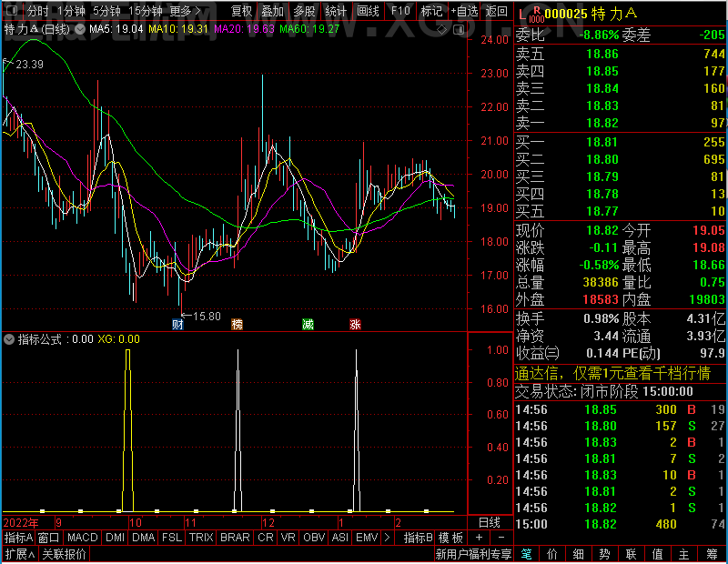This screenshot has width=728, height=564.
Task: Click the 榜 ranking marker under the chart
Action: click(237, 324)
